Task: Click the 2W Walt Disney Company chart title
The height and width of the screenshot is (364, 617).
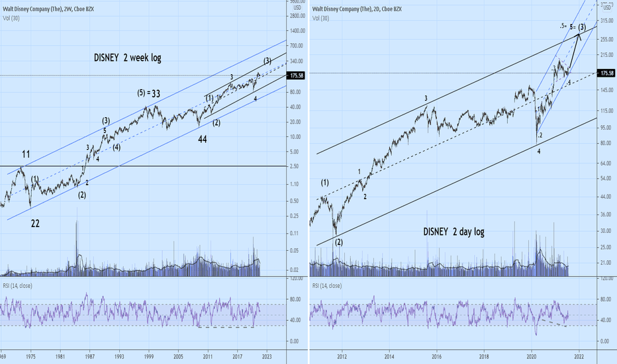Action: coord(48,9)
